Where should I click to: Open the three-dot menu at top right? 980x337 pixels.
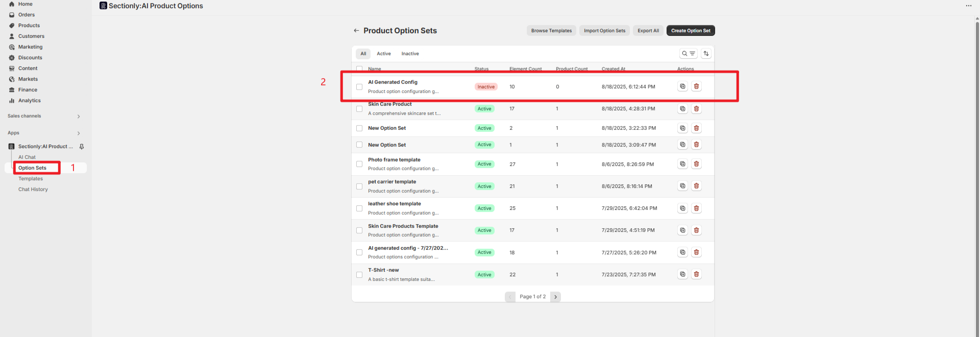tap(968, 6)
